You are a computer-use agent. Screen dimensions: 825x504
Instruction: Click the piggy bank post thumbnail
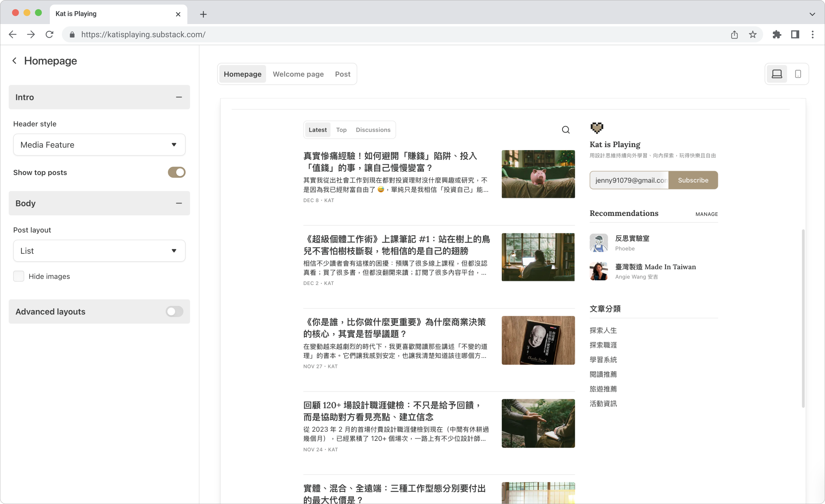coord(538,174)
